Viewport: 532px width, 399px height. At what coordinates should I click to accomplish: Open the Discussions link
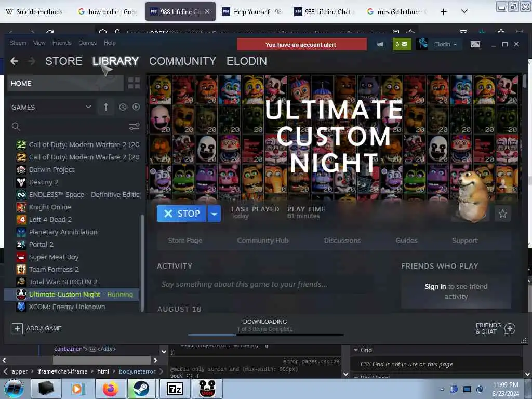pyautogui.click(x=342, y=240)
